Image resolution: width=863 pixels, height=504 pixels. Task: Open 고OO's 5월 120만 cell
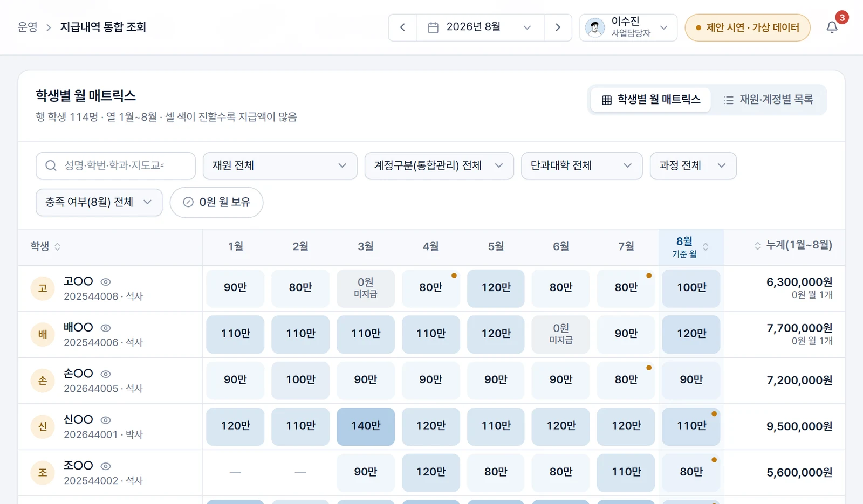pos(496,288)
